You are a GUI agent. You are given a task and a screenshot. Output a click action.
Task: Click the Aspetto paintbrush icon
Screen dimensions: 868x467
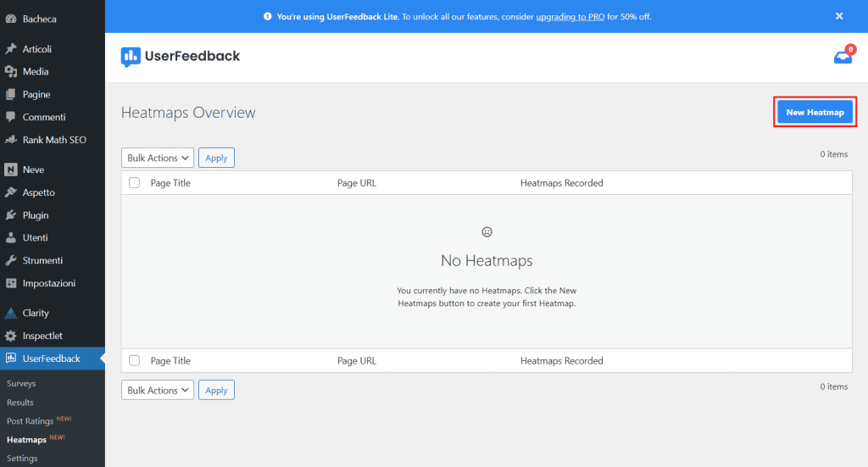10,192
